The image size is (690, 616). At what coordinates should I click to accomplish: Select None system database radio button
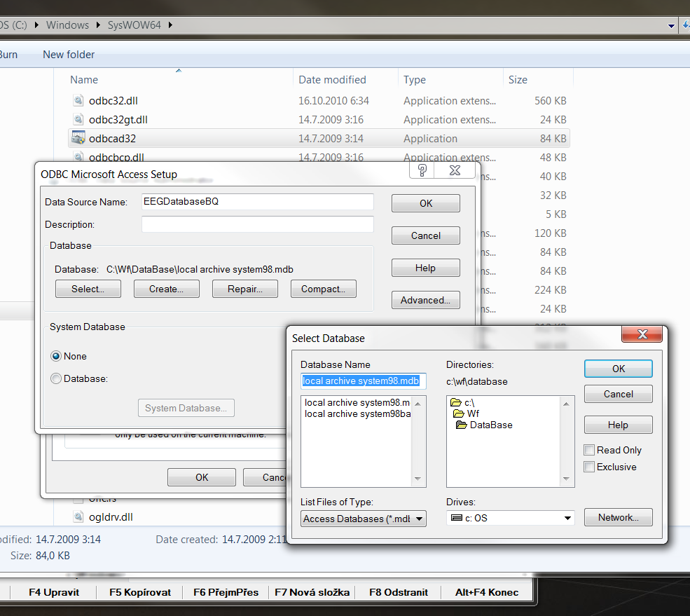click(56, 356)
